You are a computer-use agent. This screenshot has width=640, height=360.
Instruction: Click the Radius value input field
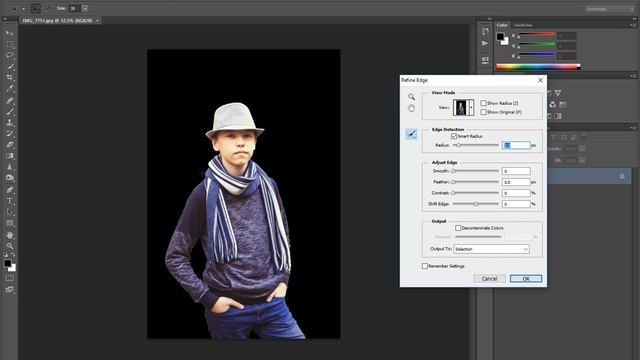[x=516, y=145]
